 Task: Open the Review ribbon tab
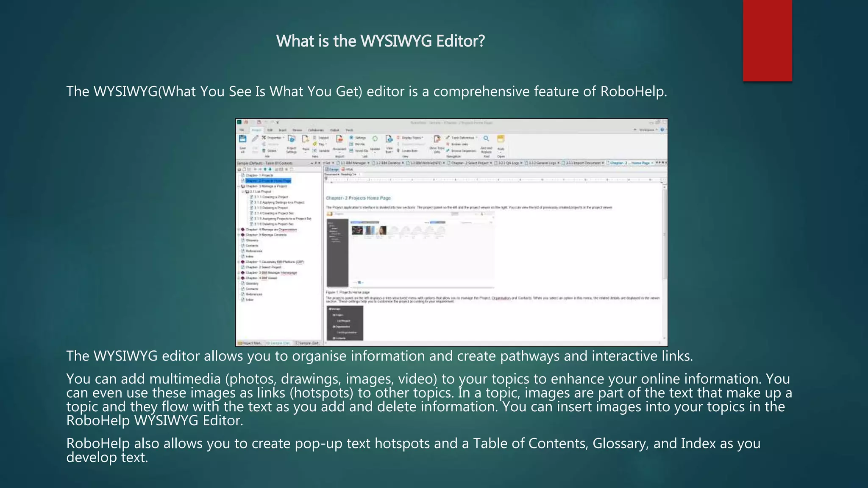(x=297, y=130)
